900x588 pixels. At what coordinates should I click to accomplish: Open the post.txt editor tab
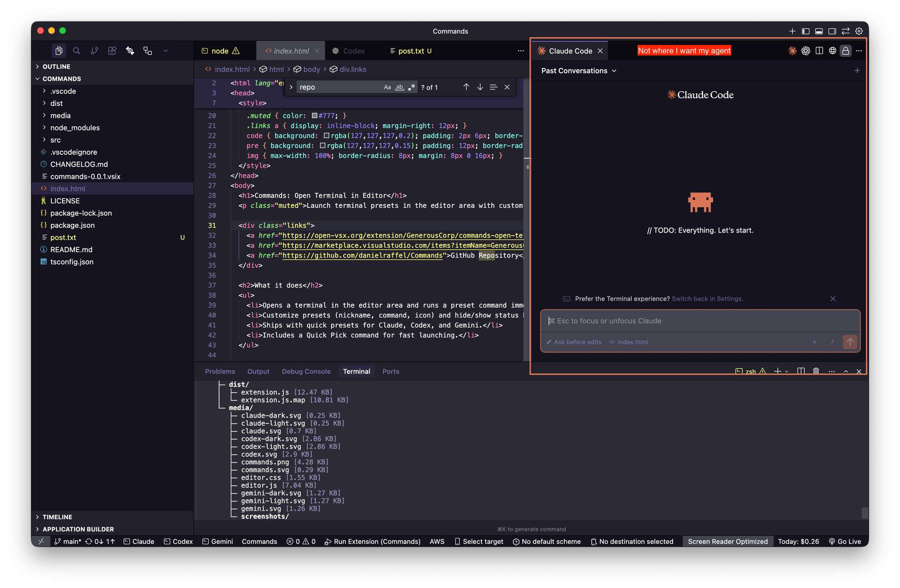[411, 51]
